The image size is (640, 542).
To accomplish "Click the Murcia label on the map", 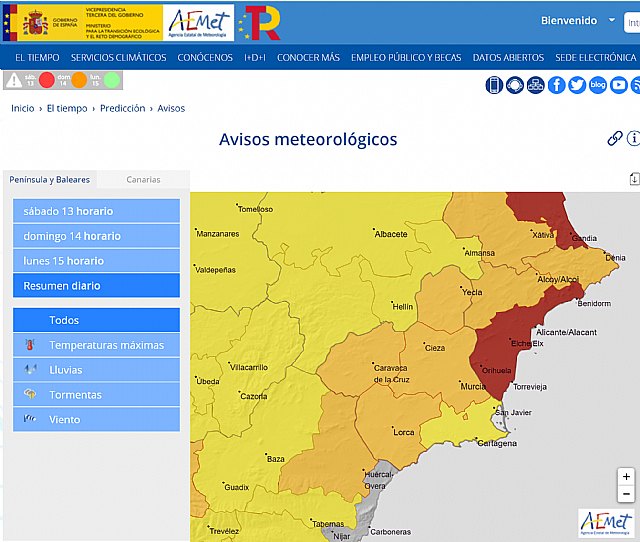I will point(473,386).
